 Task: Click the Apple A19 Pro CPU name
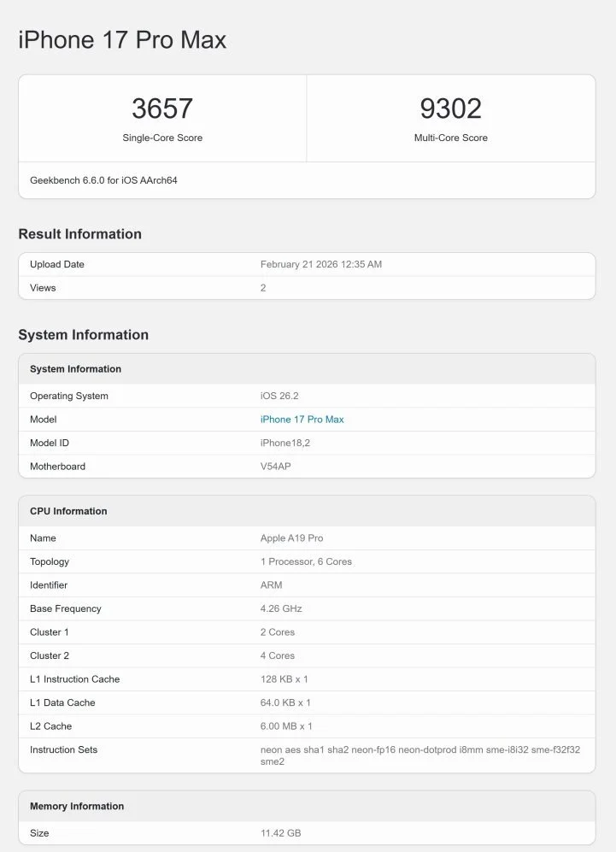[x=290, y=538]
